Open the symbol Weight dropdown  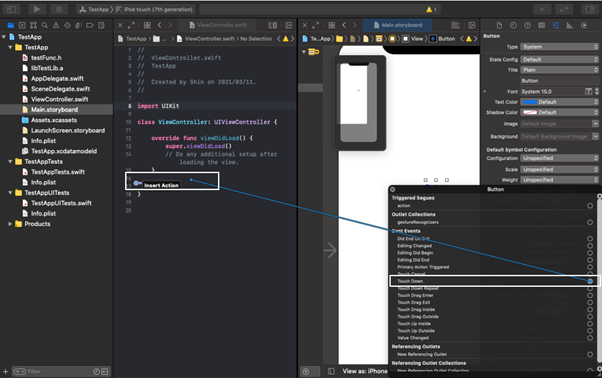click(x=559, y=180)
